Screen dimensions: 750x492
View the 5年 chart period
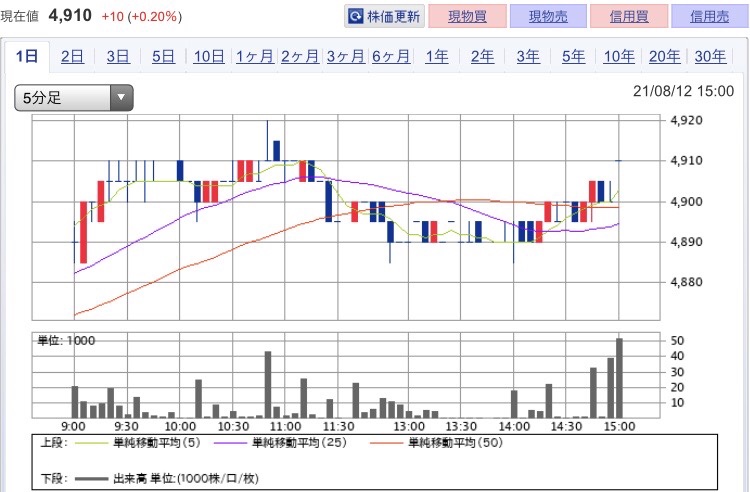574,56
